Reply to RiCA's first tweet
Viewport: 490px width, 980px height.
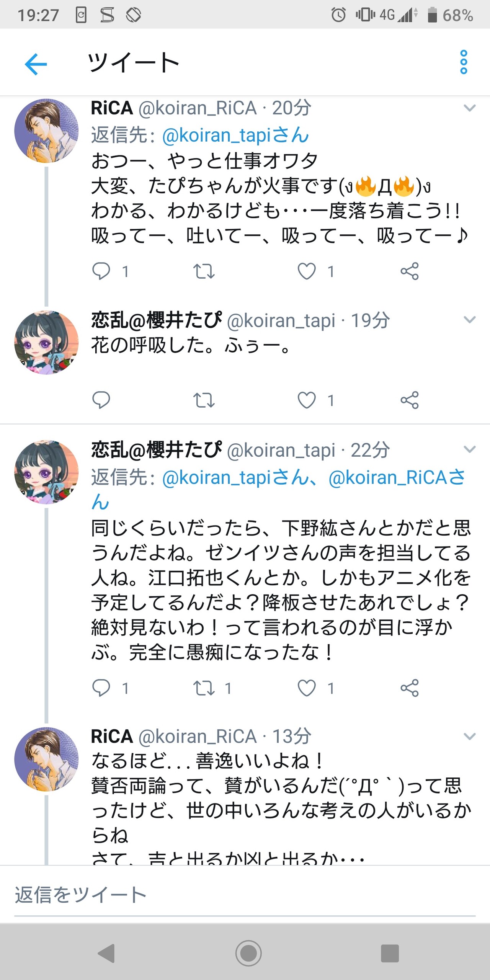click(x=101, y=271)
